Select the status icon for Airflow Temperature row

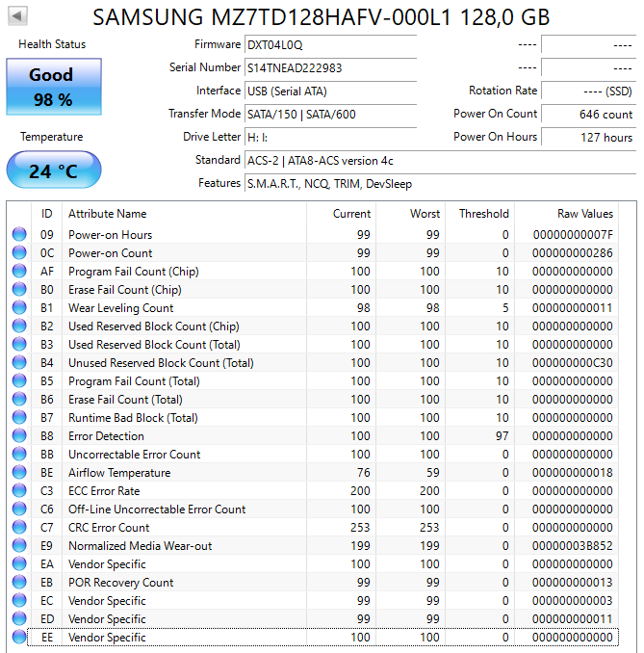[x=19, y=473]
